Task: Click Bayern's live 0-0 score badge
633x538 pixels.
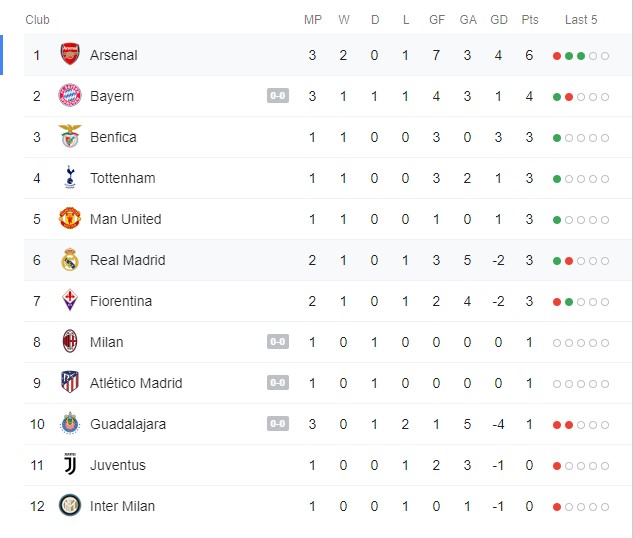Action: coord(278,96)
